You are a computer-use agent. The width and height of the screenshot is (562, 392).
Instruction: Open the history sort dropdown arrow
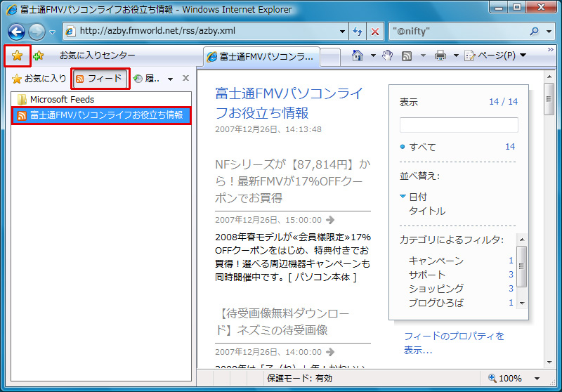170,79
